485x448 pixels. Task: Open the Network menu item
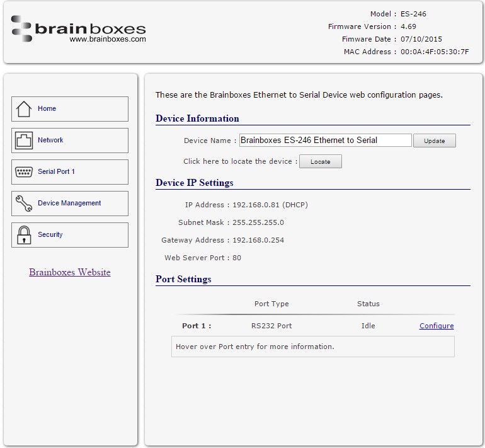pyautogui.click(x=70, y=141)
